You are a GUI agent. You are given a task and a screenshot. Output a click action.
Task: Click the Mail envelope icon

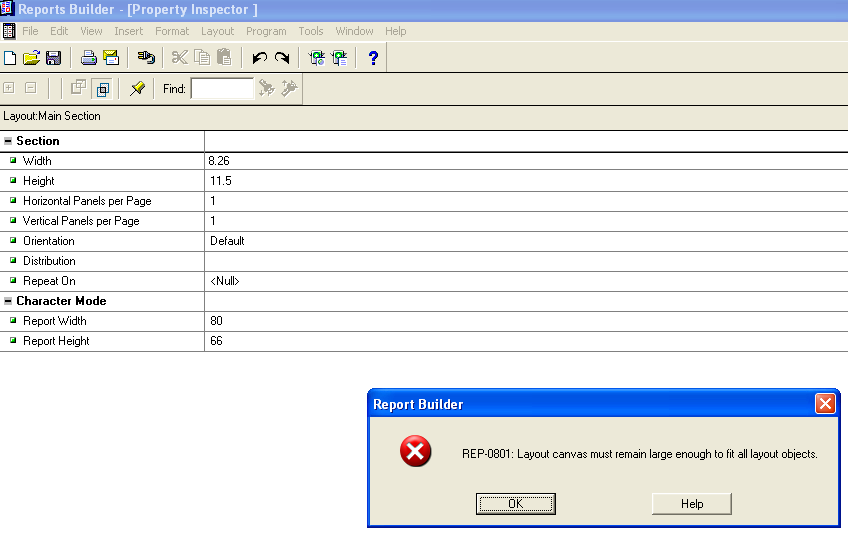tap(111, 58)
